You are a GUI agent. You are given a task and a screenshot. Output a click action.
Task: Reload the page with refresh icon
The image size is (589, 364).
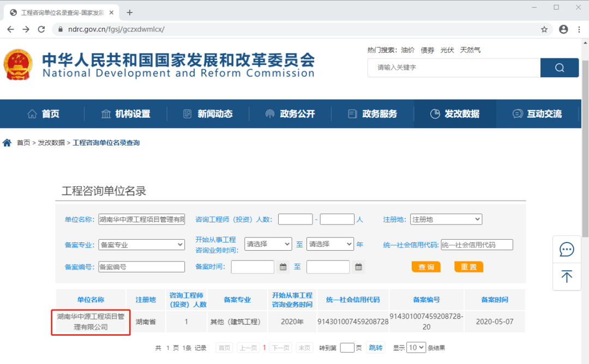[41, 29]
